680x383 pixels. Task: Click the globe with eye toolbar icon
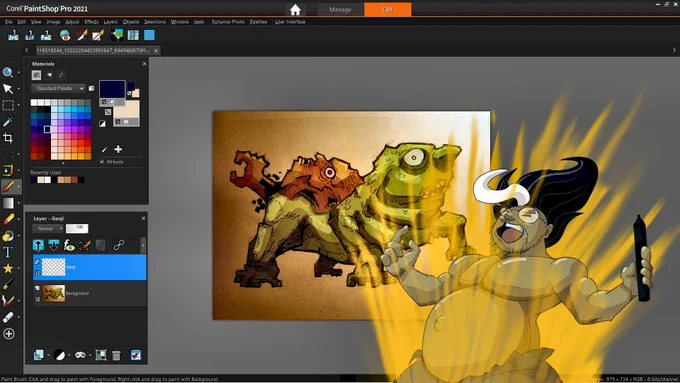point(65,35)
